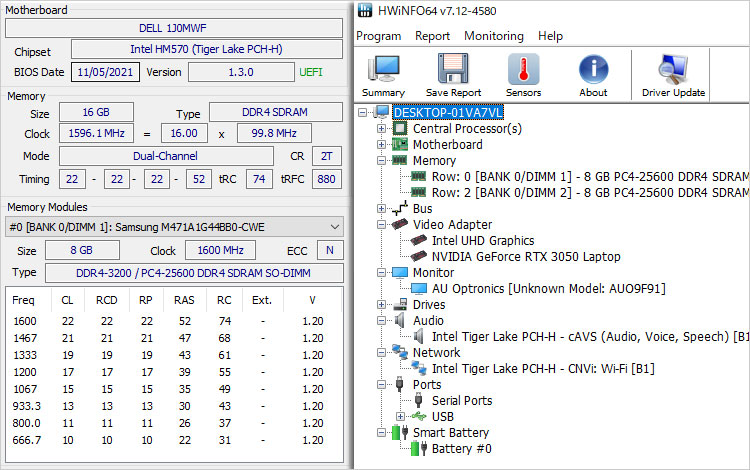This screenshot has height=470, width=750.
Task: Select the DESKTOP-01VA7VL root node
Action: pos(448,113)
